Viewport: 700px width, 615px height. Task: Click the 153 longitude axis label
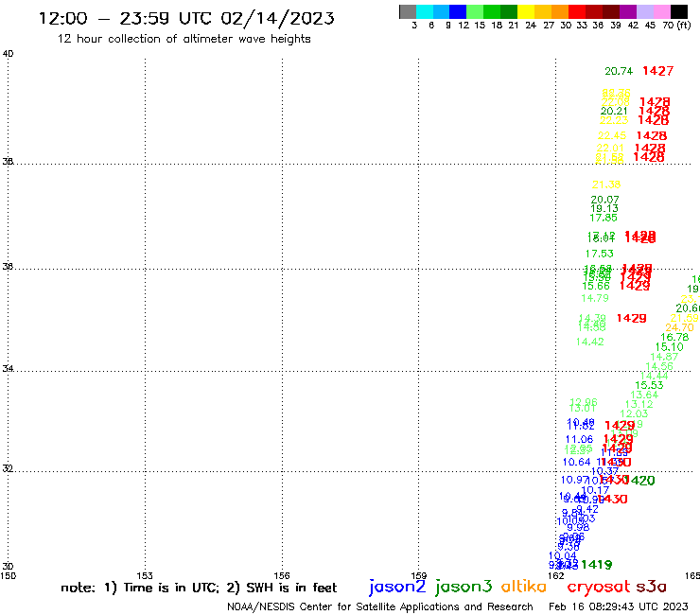pos(145,575)
